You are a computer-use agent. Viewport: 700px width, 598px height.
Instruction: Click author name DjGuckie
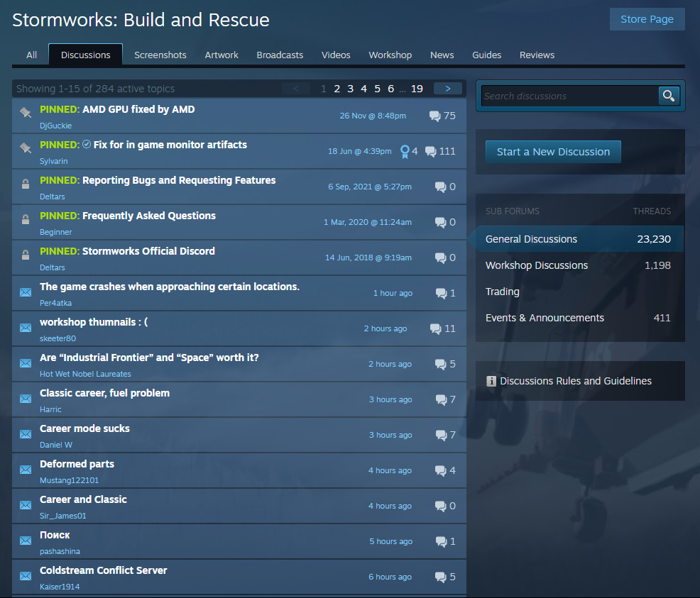coord(56,126)
